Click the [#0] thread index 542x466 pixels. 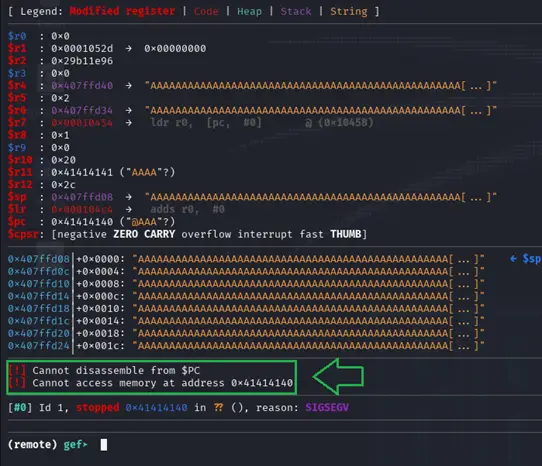(x=20, y=408)
